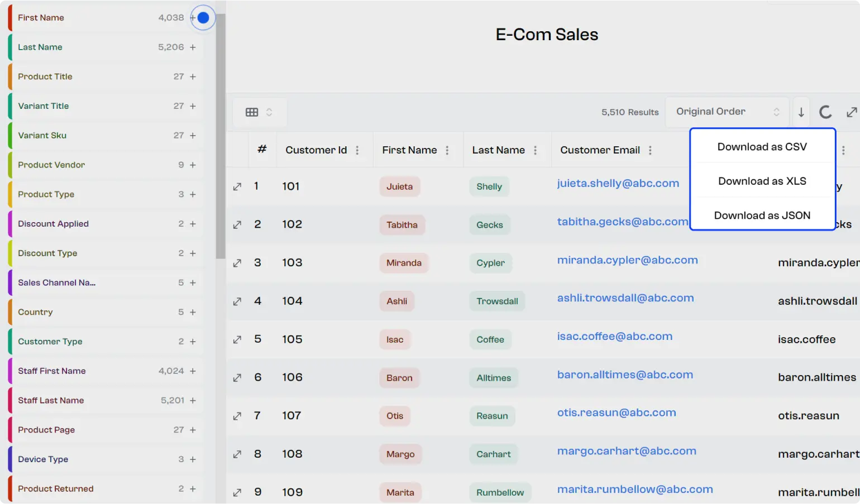This screenshot has width=860, height=504.
Task: Expand the Product Type facet plus
Action: click(x=193, y=195)
